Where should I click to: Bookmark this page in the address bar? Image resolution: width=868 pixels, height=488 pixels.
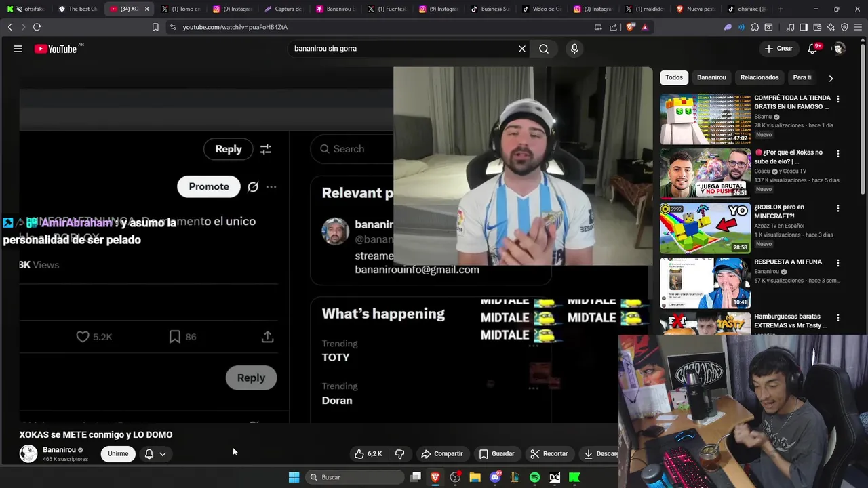155,27
